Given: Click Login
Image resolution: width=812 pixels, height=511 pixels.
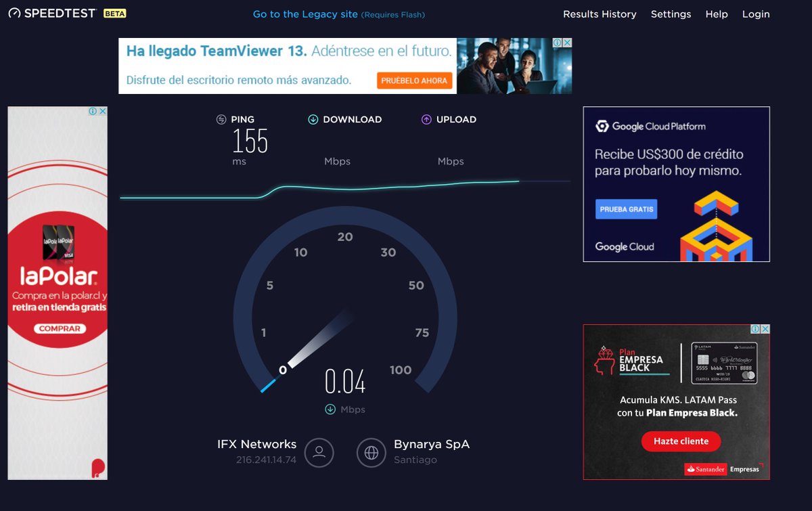Looking at the screenshot, I should click(x=756, y=14).
